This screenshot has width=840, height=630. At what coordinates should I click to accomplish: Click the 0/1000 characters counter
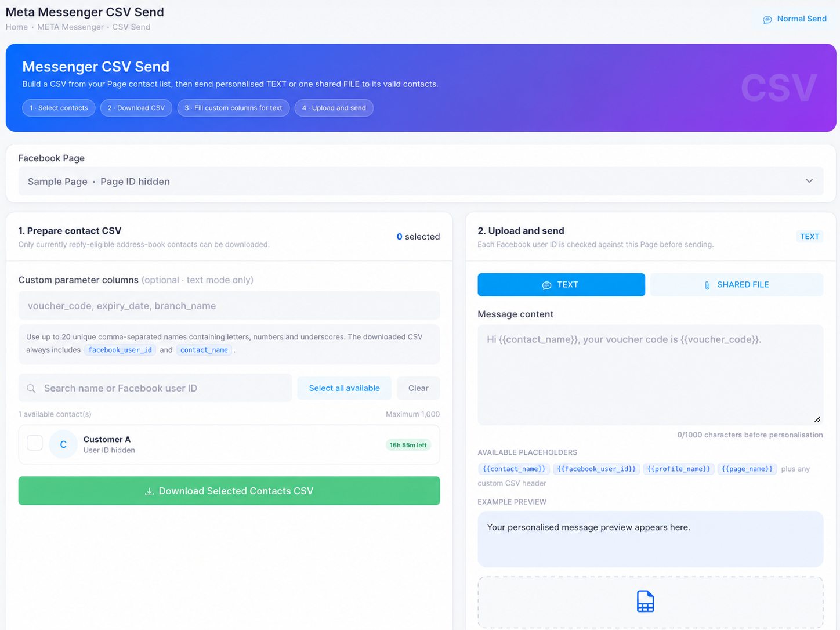click(750, 435)
